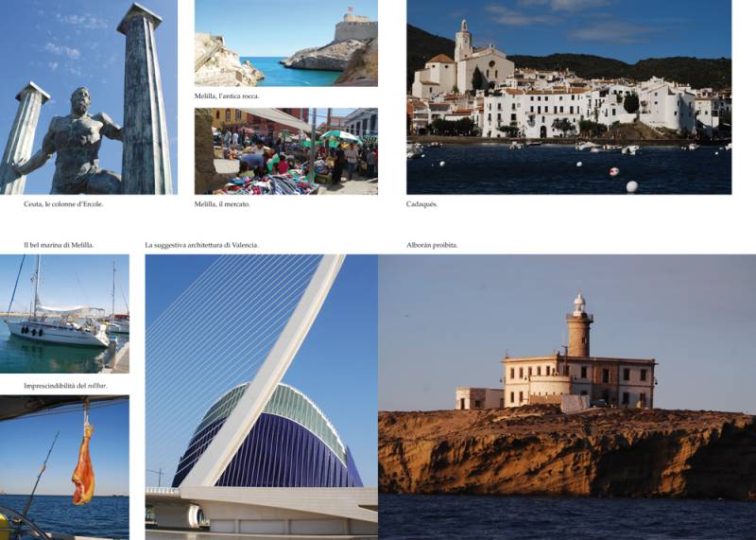The image size is (756, 540).
Task: Click the Melilla marina sailboat photo
Action: click(x=64, y=313)
